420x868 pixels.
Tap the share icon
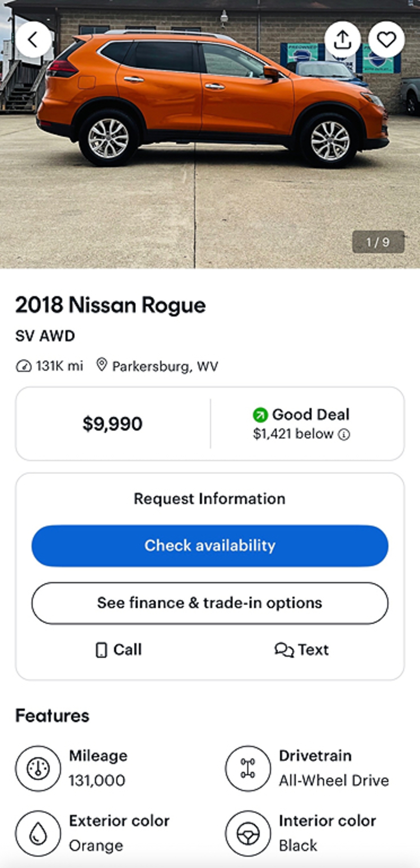[342, 40]
